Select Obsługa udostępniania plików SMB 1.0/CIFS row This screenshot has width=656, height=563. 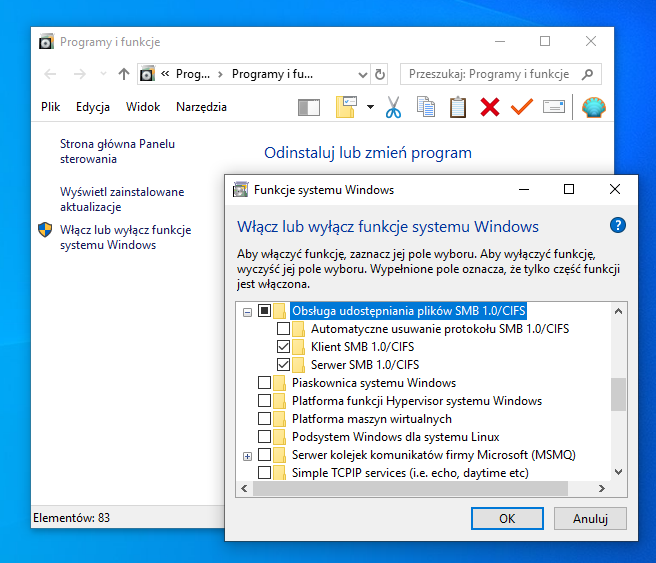(x=408, y=311)
